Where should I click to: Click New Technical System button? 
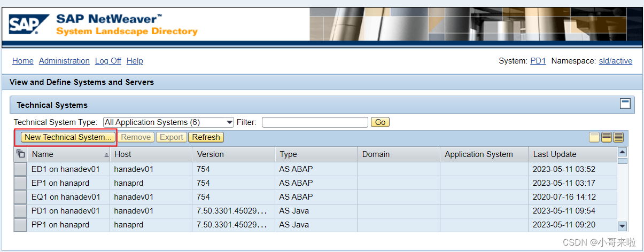pos(68,137)
